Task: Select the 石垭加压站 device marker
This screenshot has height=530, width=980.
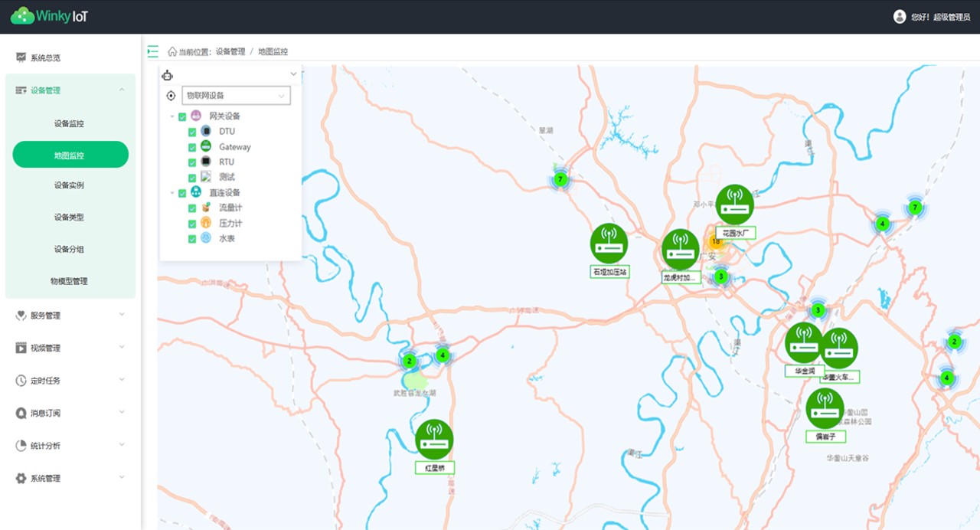Action: click(x=609, y=244)
